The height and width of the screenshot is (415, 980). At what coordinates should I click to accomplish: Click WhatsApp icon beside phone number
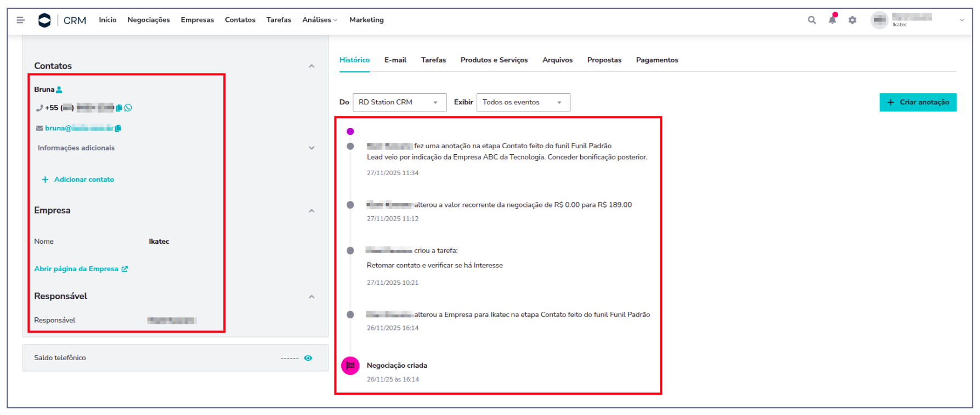click(128, 108)
